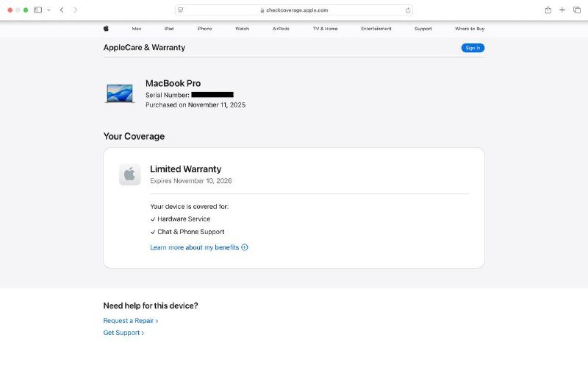
Task: Click the 'Chat & Phone Support' coverage item
Action: point(191,232)
